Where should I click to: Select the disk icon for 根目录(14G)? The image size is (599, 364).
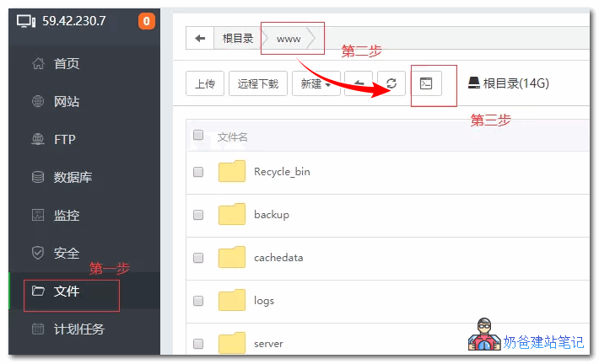click(474, 83)
